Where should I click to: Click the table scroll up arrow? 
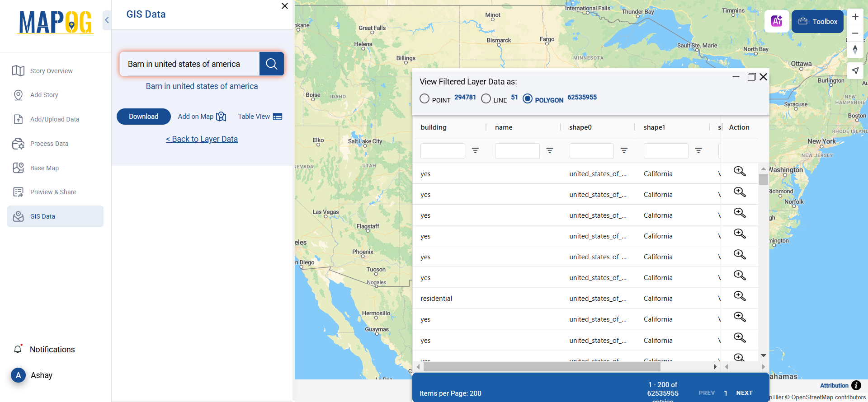764,169
